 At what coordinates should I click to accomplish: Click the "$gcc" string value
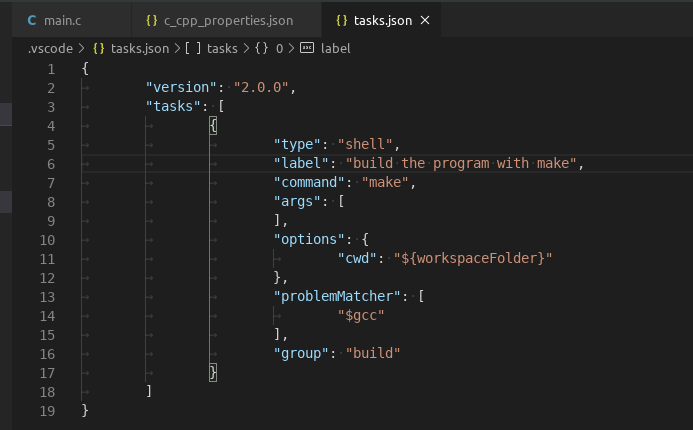point(361,316)
